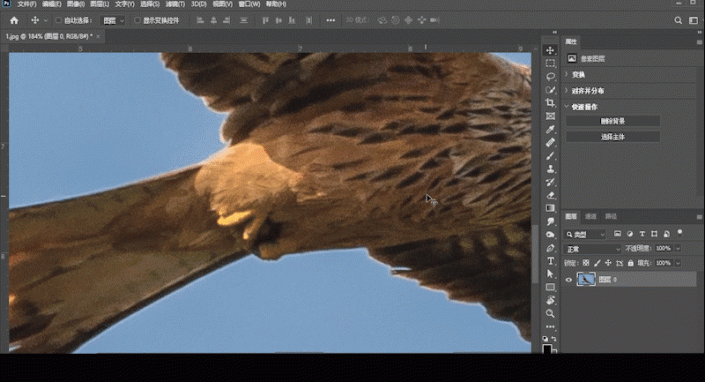
Task: Open the layer filter 类型 dropdown
Action: pos(586,234)
